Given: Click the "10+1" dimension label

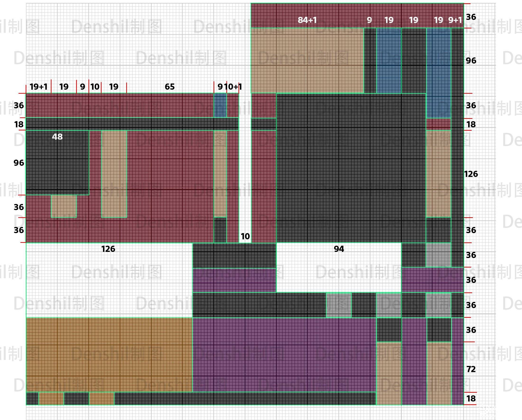Looking at the screenshot, I should (x=233, y=87).
